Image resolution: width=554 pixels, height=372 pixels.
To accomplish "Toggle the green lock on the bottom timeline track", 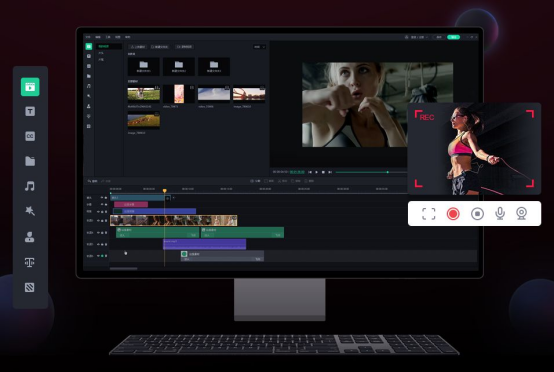I will click(x=102, y=256).
